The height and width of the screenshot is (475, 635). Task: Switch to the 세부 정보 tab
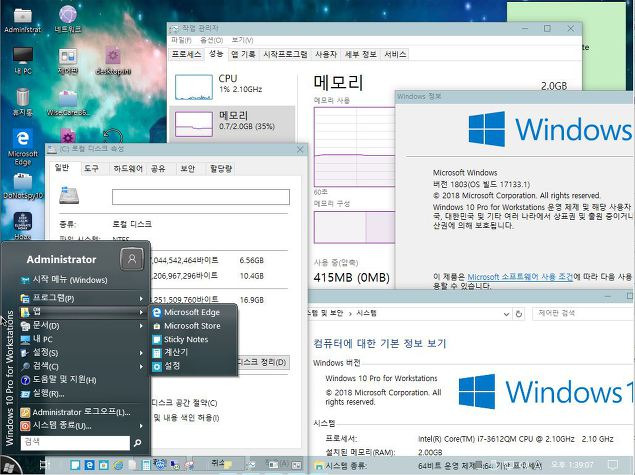tap(360, 54)
